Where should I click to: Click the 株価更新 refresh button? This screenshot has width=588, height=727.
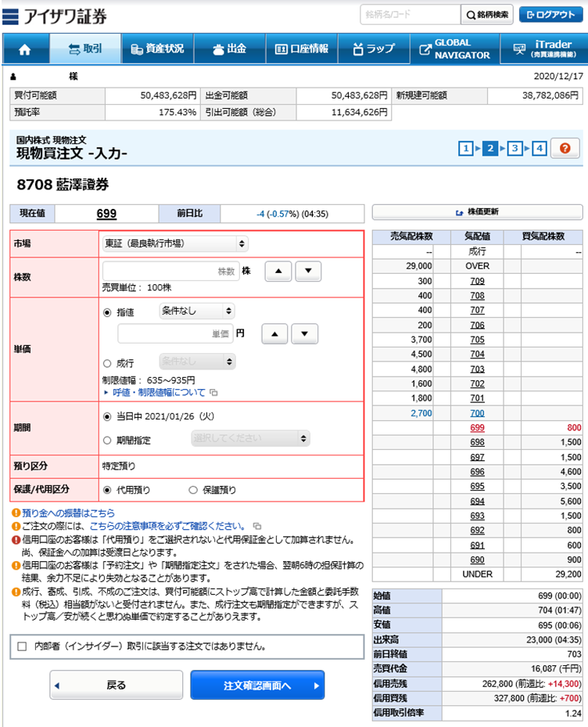coord(477,212)
